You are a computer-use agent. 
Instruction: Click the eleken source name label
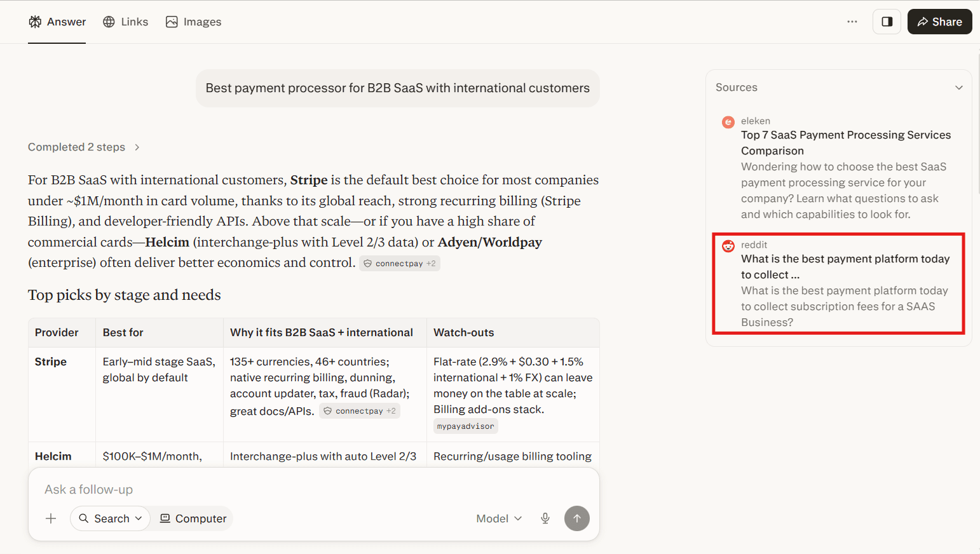pyautogui.click(x=756, y=121)
